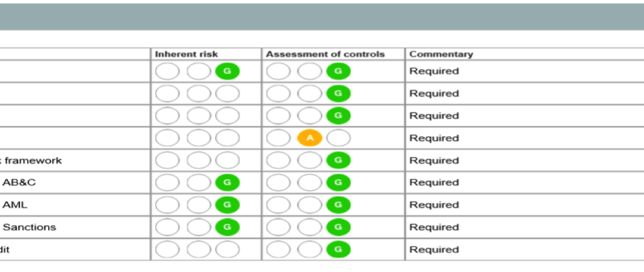Choose the first empty inherent risk circle for AML

tap(167, 204)
